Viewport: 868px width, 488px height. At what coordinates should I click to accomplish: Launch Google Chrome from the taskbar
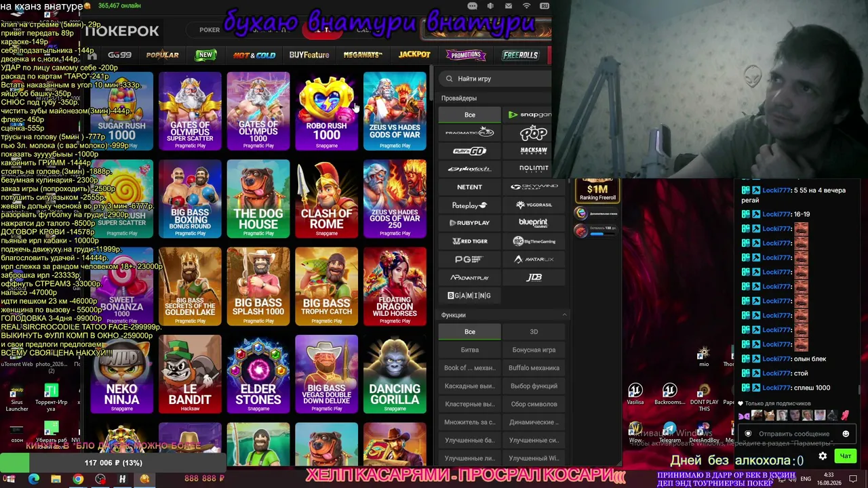(78, 479)
